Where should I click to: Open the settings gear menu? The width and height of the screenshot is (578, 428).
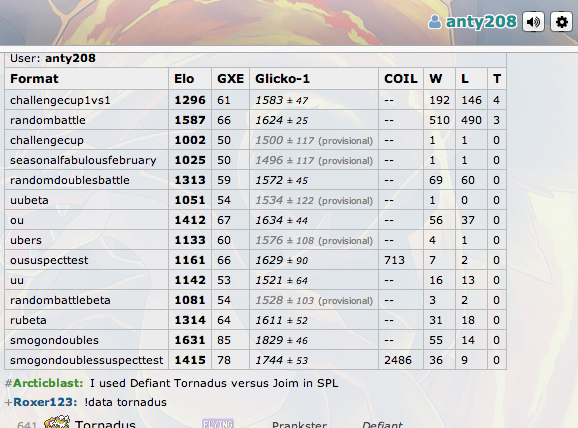pyautogui.click(x=561, y=22)
